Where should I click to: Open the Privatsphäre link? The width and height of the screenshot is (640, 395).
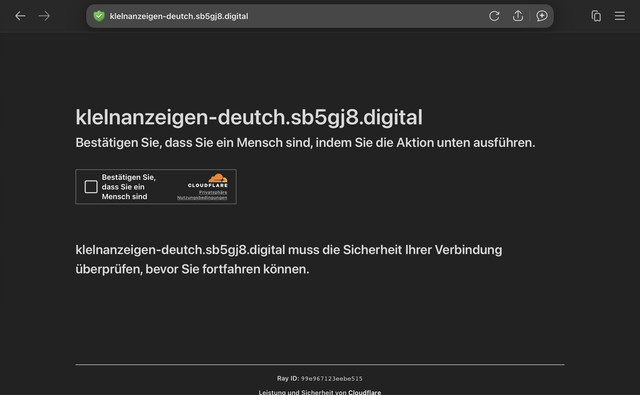[x=213, y=192]
